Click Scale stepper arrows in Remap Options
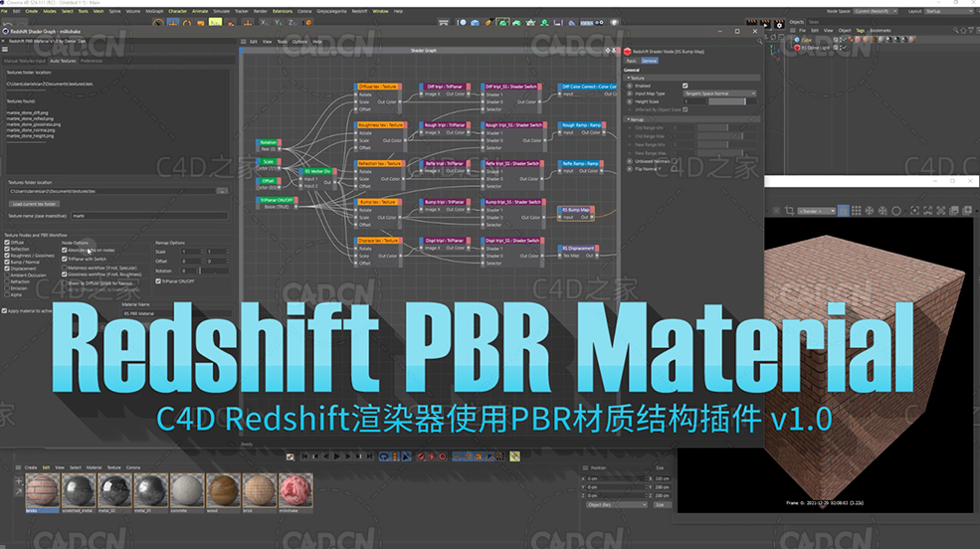 pyautogui.click(x=202, y=252)
